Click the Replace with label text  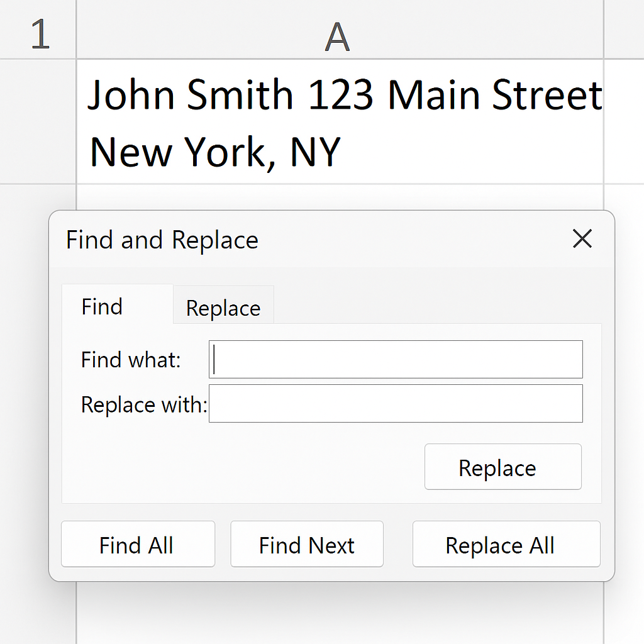[144, 404]
